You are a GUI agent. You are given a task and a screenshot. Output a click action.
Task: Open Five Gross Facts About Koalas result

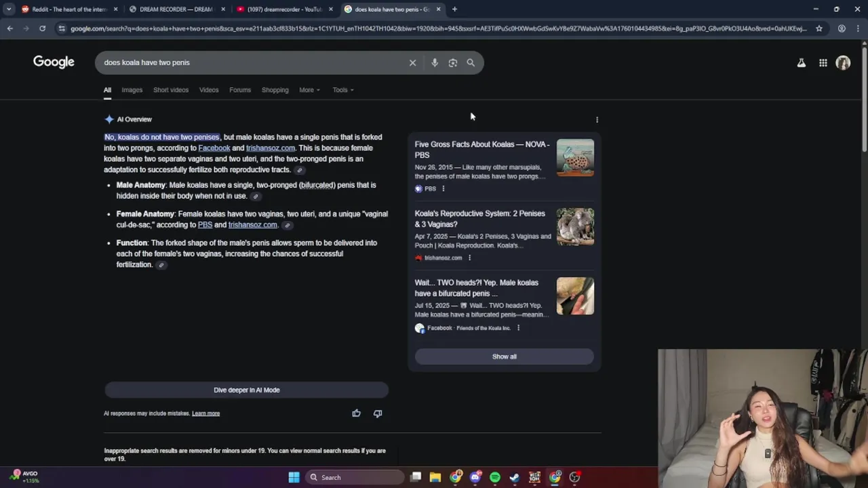[482, 150]
